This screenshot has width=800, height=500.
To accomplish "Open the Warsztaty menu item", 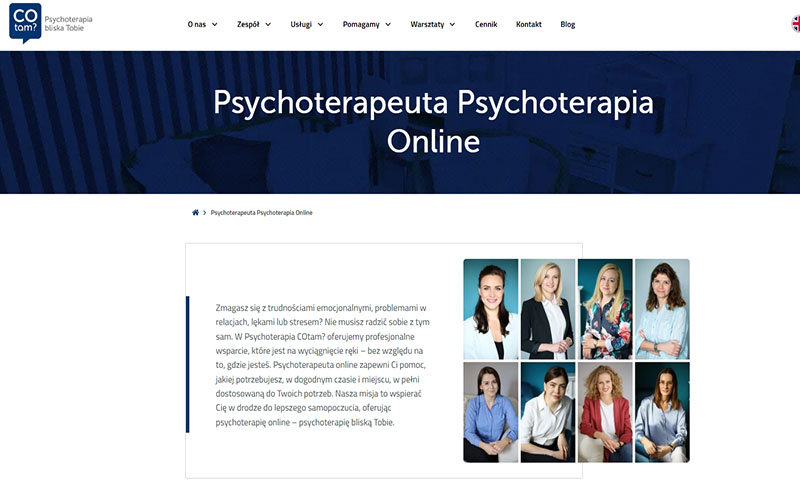I will click(427, 24).
